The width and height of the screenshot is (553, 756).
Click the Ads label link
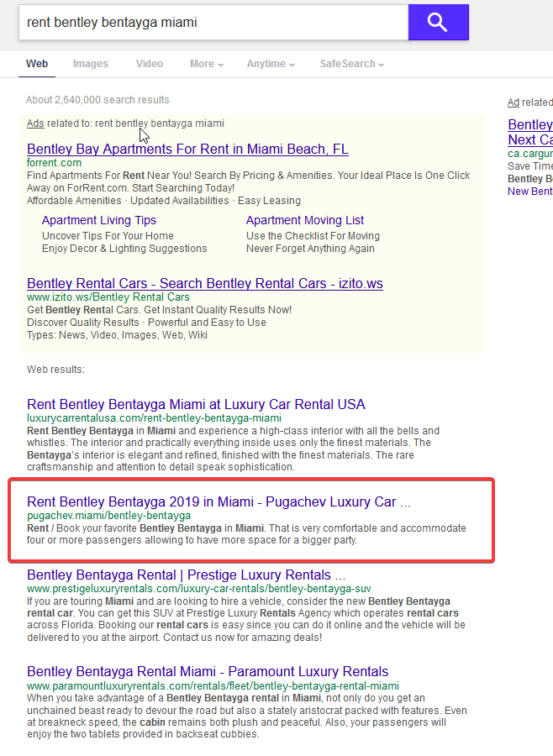coord(35,123)
